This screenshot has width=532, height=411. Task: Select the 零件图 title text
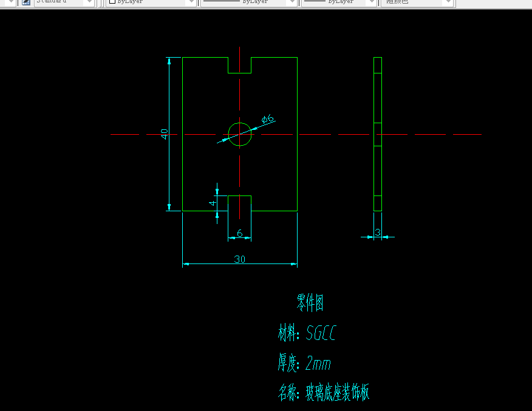click(310, 303)
